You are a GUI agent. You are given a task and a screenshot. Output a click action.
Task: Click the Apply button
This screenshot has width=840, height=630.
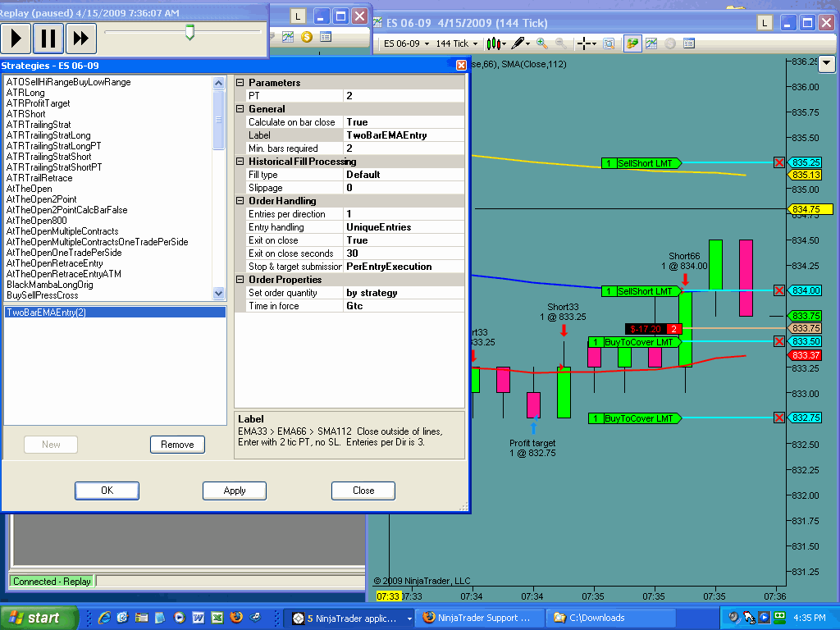click(x=235, y=491)
